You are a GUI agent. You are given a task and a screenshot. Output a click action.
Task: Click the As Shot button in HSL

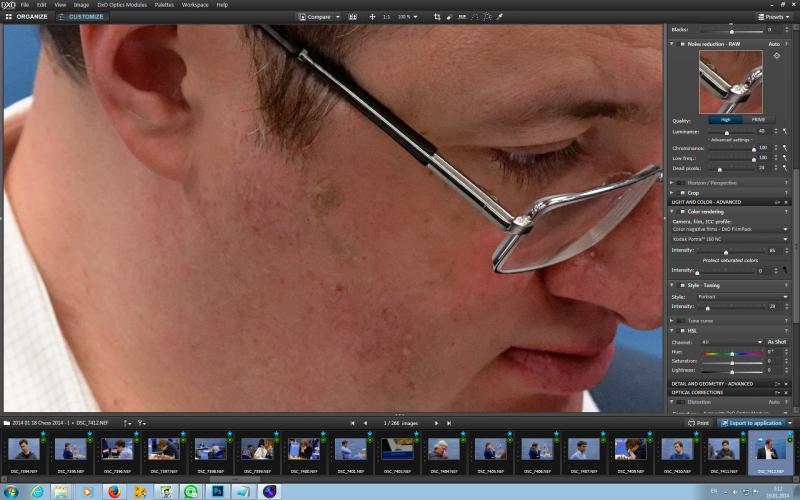[x=777, y=342]
